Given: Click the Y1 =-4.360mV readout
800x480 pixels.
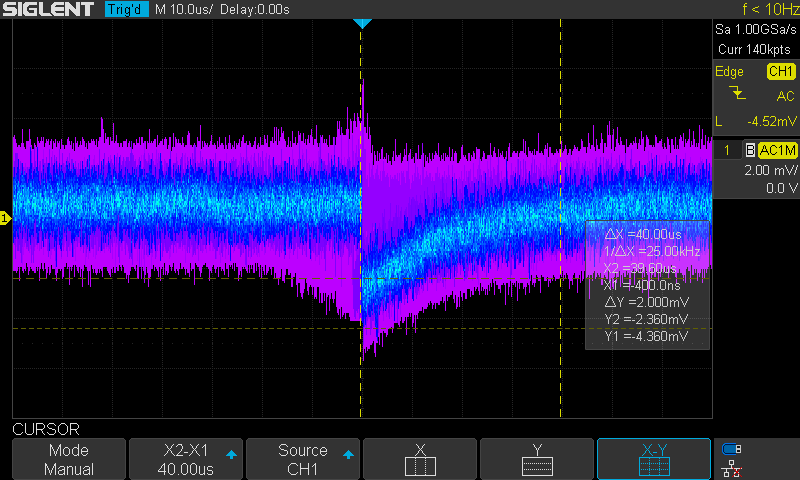Looking at the screenshot, I should coord(646,336).
